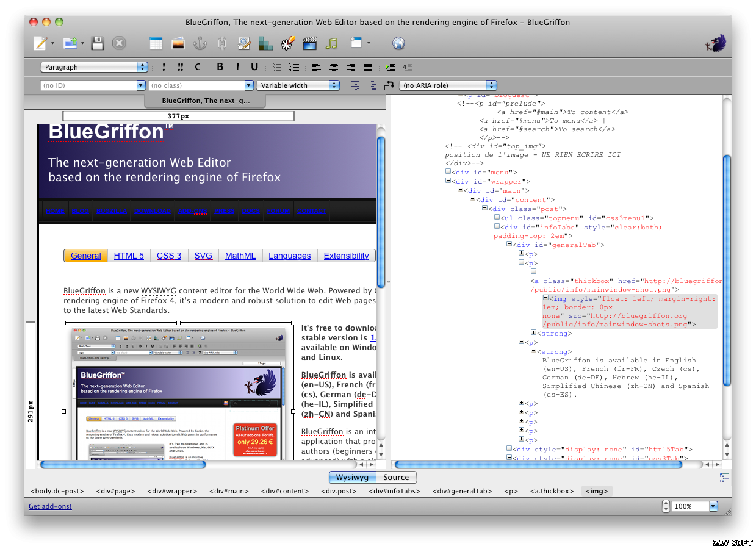Toggle code formatting with the C button

[198, 67]
